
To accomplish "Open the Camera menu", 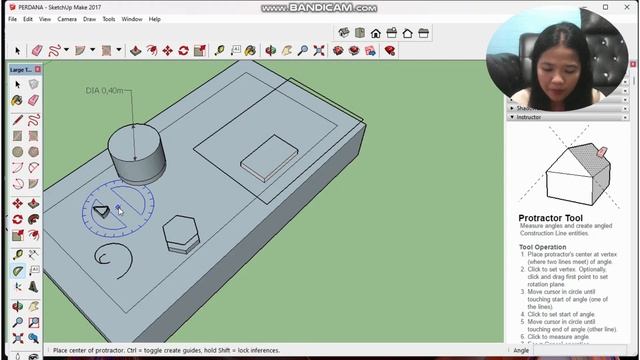I will [x=67, y=19].
